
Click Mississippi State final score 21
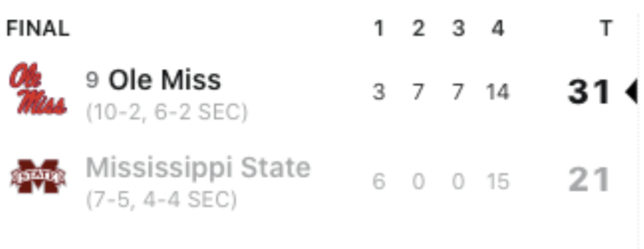point(589,180)
